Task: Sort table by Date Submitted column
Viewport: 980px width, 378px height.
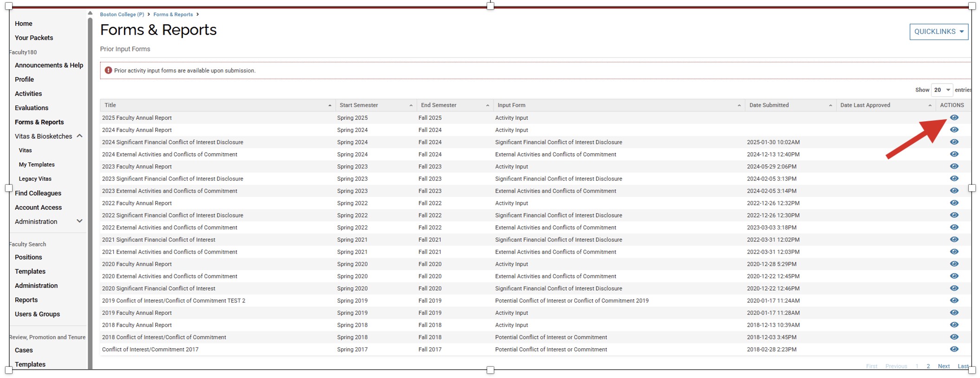Action: point(790,105)
